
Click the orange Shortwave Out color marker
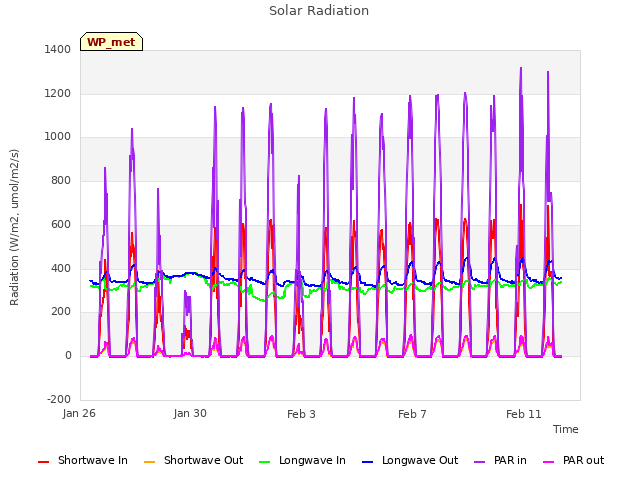(149, 462)
